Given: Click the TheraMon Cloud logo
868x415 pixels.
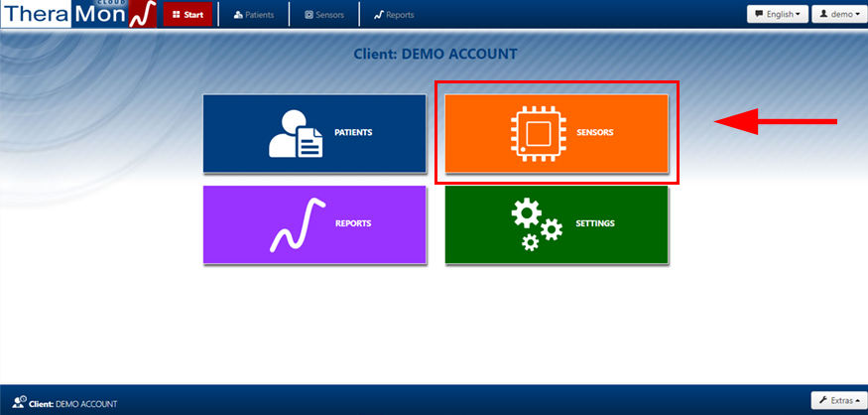Looking at the screenshot, I should (78, 15).
